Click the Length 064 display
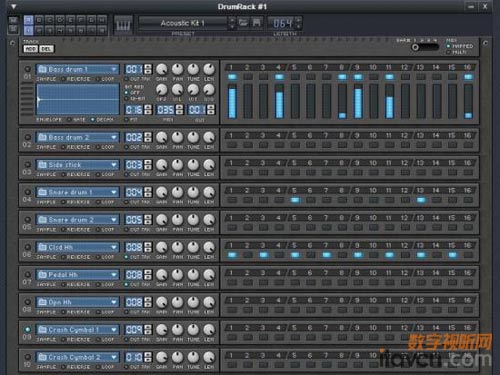 (x=282, y=23)
